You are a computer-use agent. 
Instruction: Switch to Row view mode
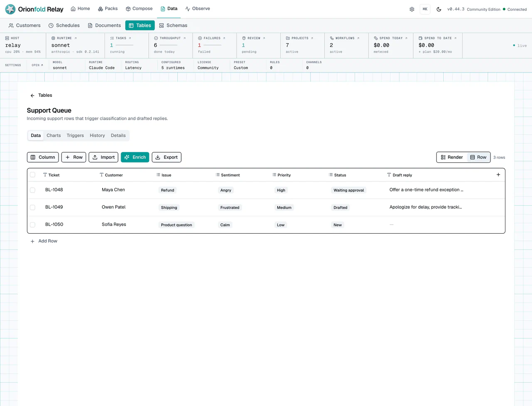[x=478, y=157]
